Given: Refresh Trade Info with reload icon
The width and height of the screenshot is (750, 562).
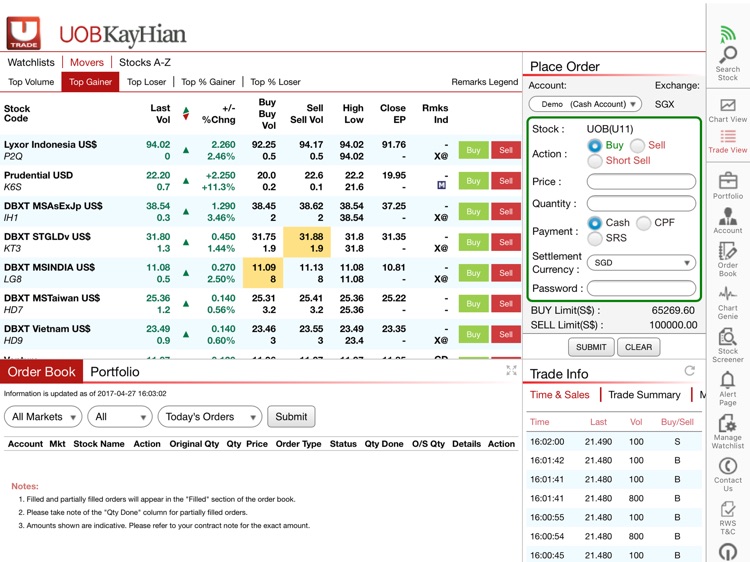Looking at the screenshot, I should pos(689,371).
